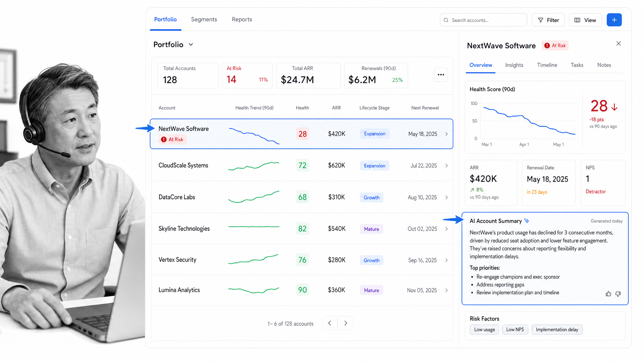Switch to the Portfolio top tab
Image resolution: width=644 pixels, height=362 pixels.
165,19
